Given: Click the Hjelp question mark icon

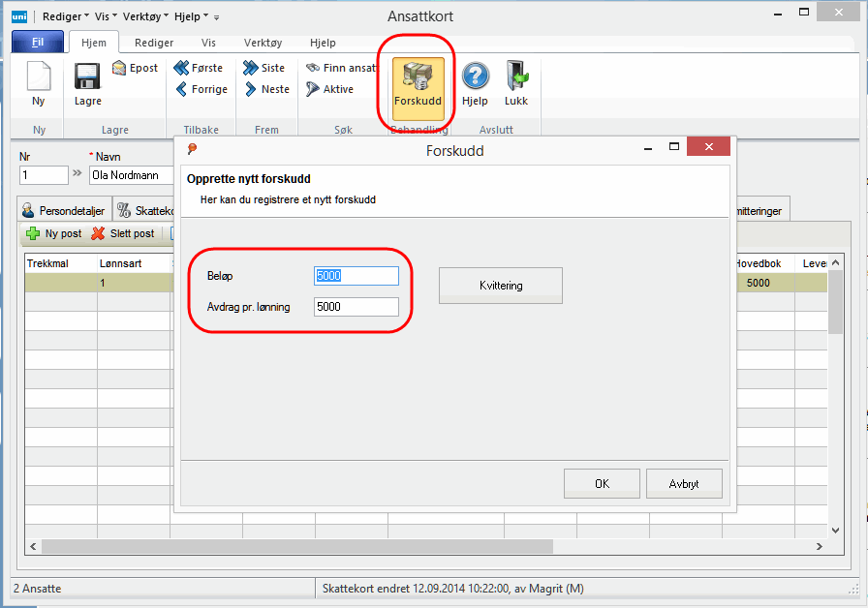Looking at the screenshot, I should coord(475,77).
